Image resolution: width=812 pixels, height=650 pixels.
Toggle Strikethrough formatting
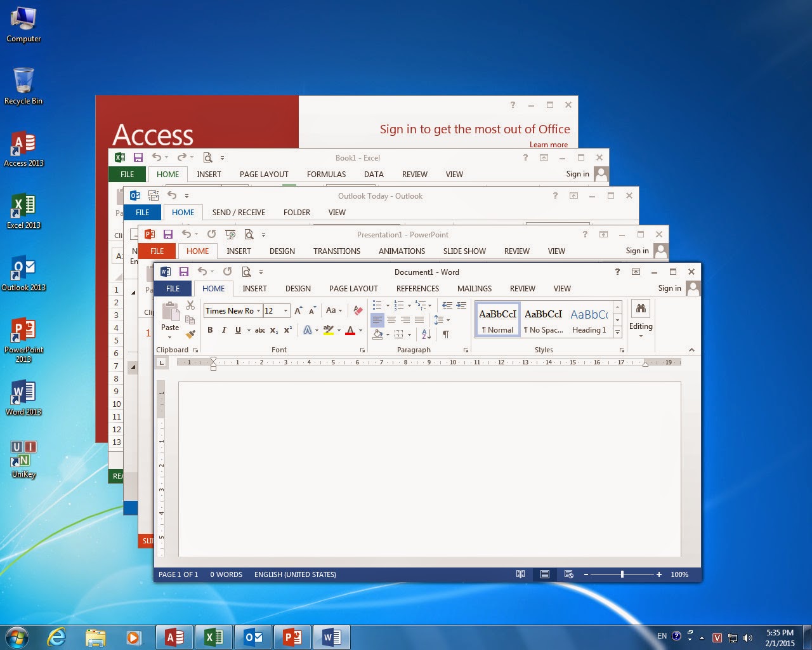[x=260, y=330]
